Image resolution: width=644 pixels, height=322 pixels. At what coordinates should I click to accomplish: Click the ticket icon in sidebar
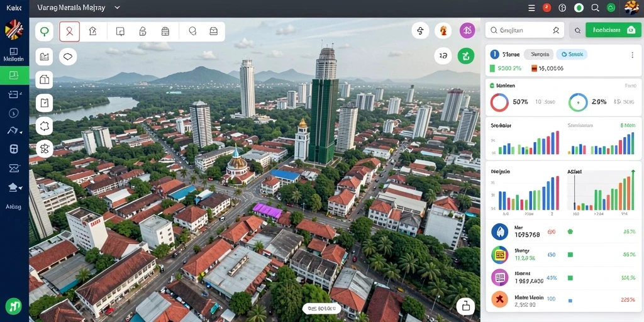pos(14,94)
